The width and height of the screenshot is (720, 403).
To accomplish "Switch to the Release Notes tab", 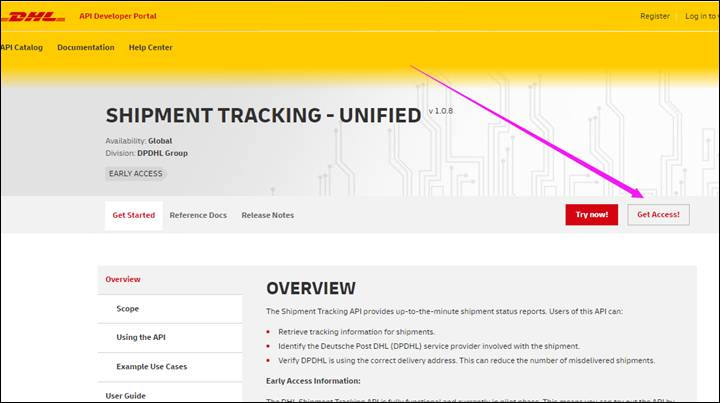I will (x=268, y=215).
